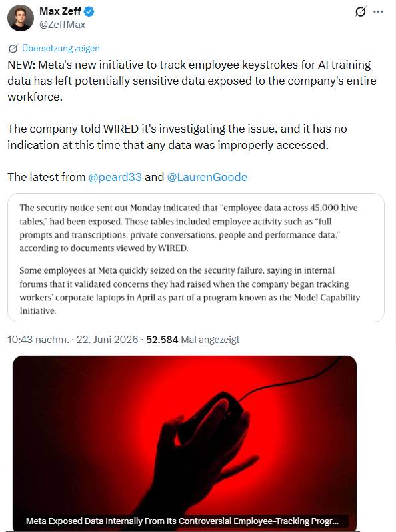Image resolution: width=396 pixels, height=532 pixels.
Task: Open the three-dot more options menu
Action: 378,12
